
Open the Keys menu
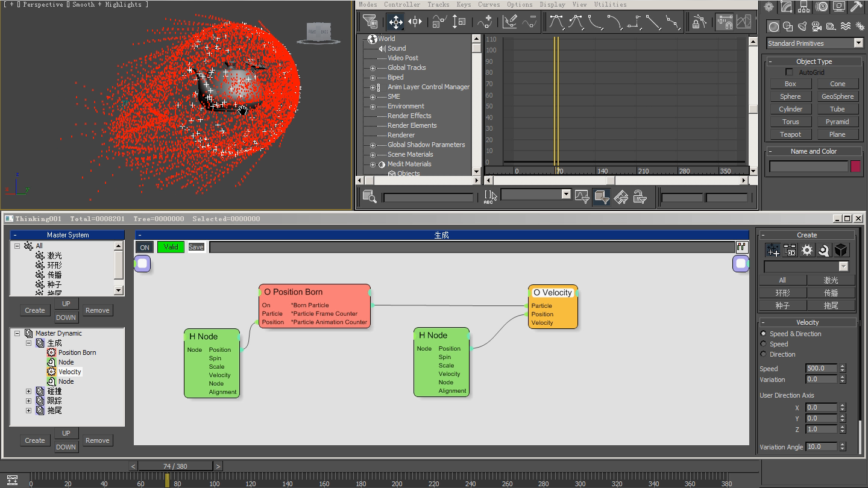coord(464,4)
